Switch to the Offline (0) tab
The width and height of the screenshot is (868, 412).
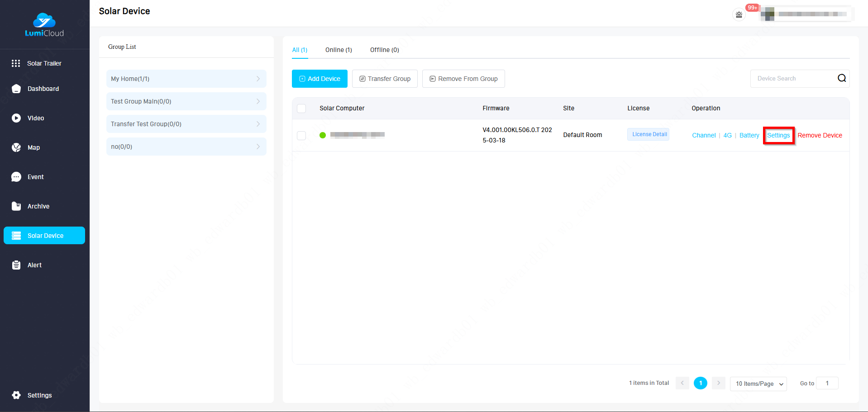(384, 50)
